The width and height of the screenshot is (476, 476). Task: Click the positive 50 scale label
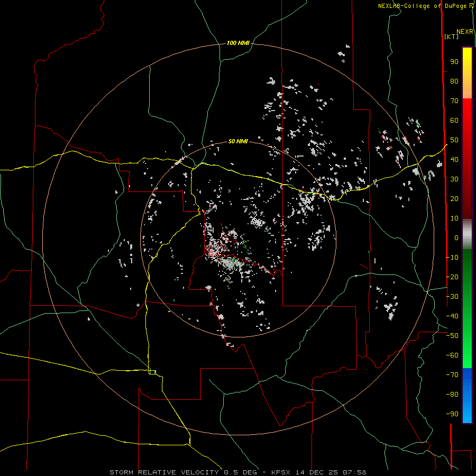454,140
